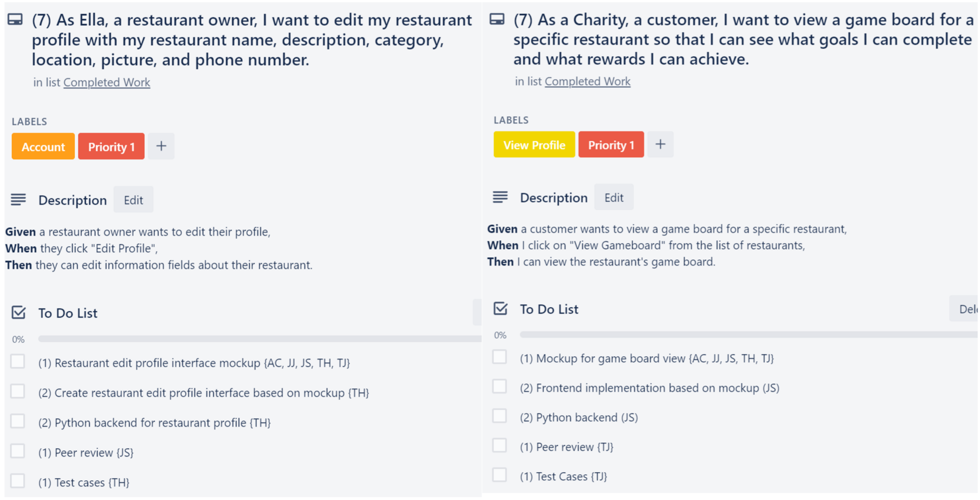Click the plus icon next to the View Profile labels
This screenshot has height=500, width=980.
[660, 144]
